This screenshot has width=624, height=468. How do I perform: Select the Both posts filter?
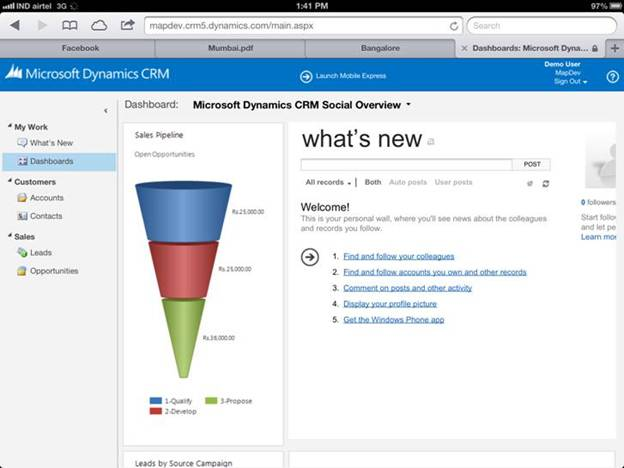[373, 182]
